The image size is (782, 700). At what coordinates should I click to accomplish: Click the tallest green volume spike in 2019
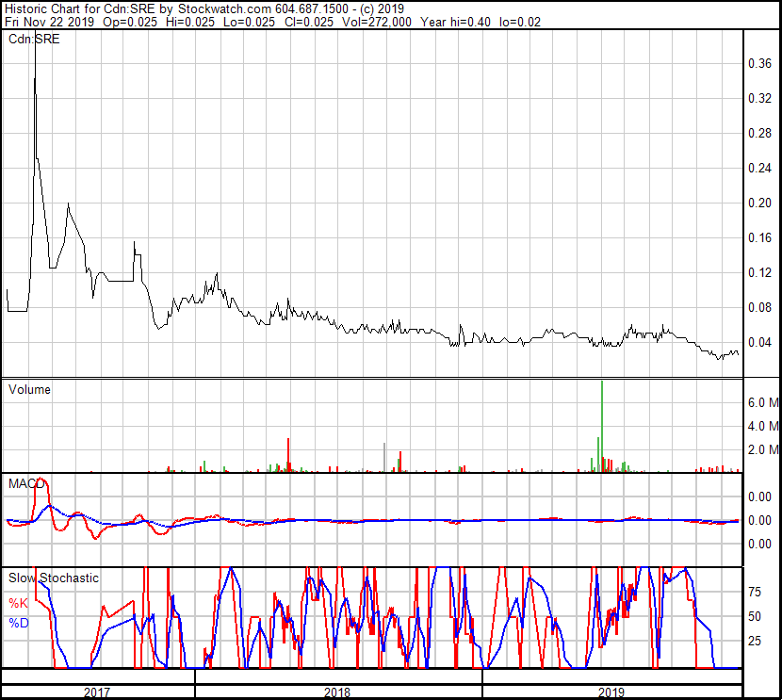(x=602, y=426)
